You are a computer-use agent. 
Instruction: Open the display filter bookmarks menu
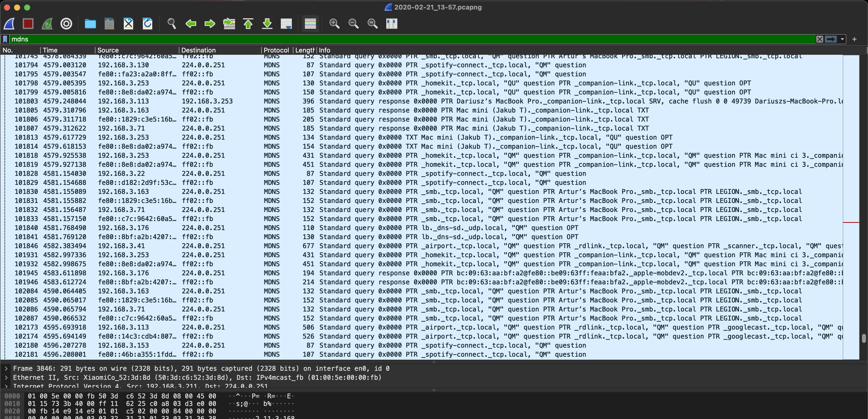(x=5, y=39)
